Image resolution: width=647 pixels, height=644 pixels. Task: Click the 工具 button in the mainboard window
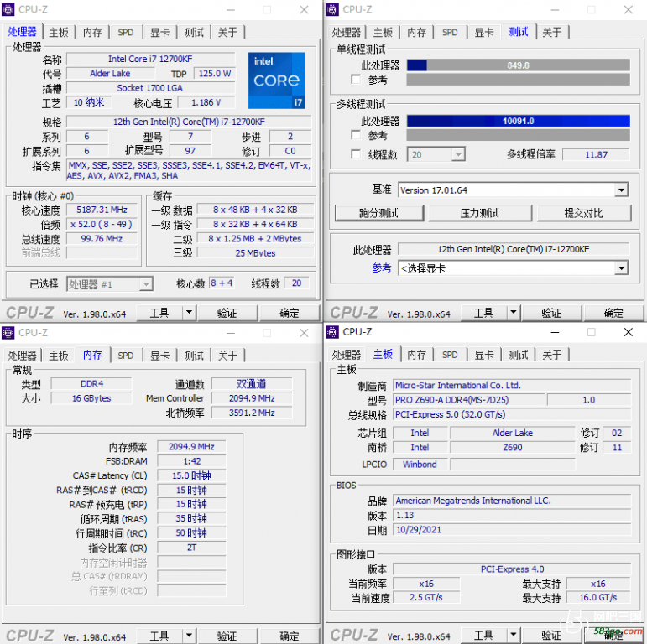click(483, 636)
